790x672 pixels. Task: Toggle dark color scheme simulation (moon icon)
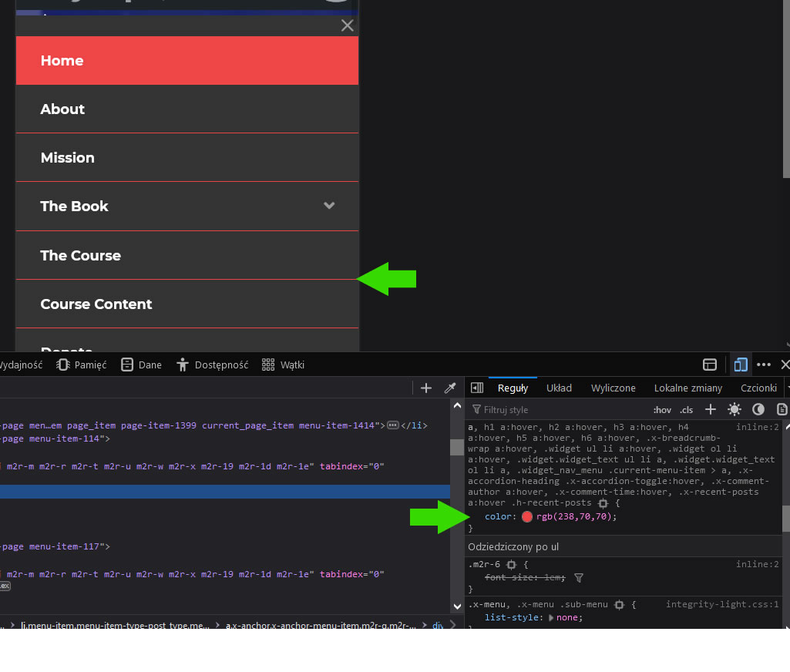pyautogui.click(x=758, y=409)
